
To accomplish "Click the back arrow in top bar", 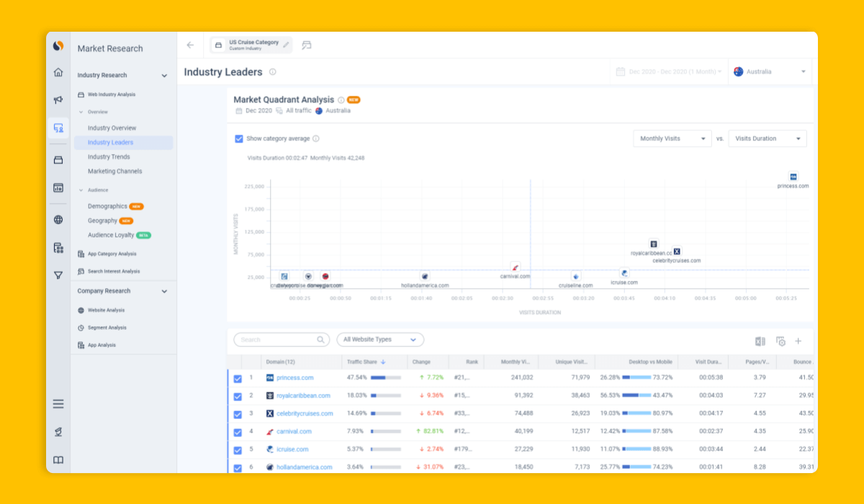I will [x=190, y=45].
